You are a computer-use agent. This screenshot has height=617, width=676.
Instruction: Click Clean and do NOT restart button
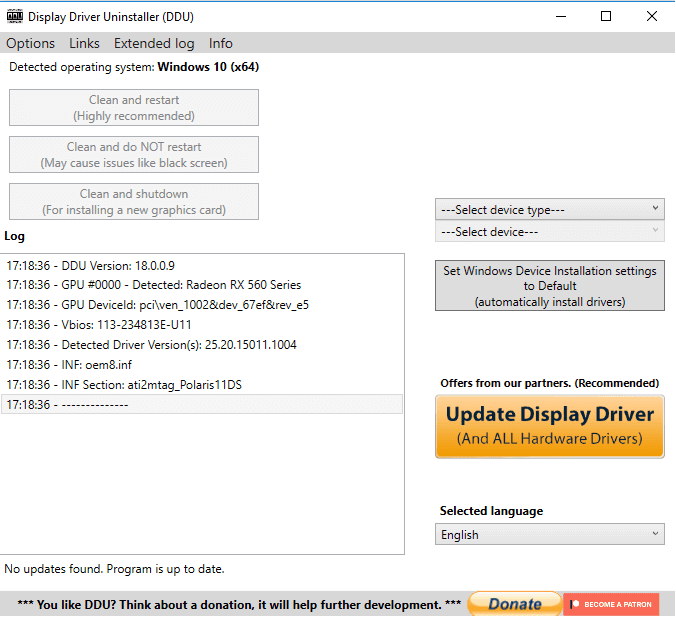pyautogui.click(x=134, y=155)
